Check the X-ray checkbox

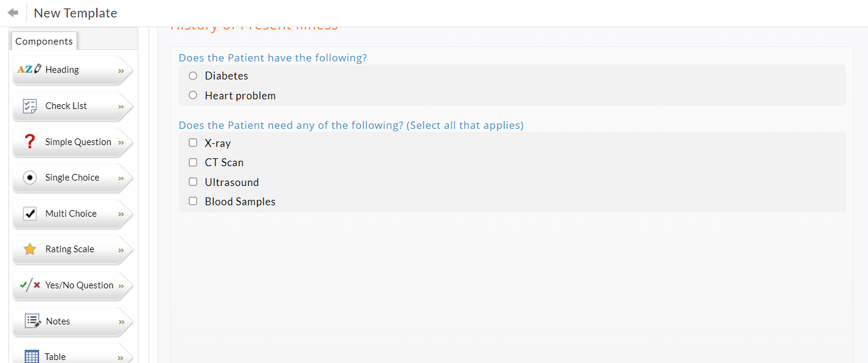point(193,143)
